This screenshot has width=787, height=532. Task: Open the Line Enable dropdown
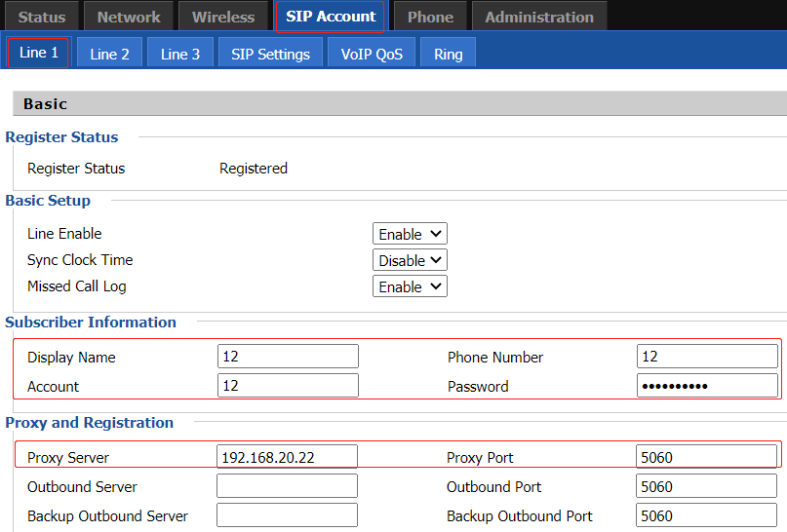(x=410, y=234)
